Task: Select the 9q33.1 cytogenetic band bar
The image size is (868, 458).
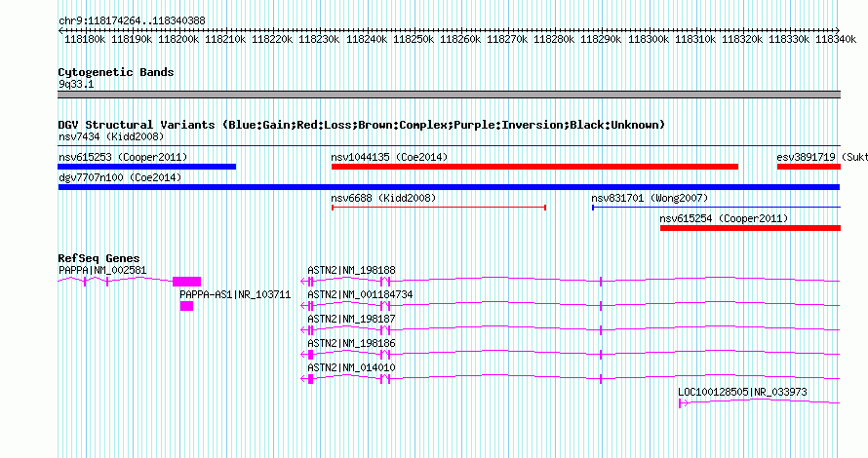Action: (x=449, y=95)
